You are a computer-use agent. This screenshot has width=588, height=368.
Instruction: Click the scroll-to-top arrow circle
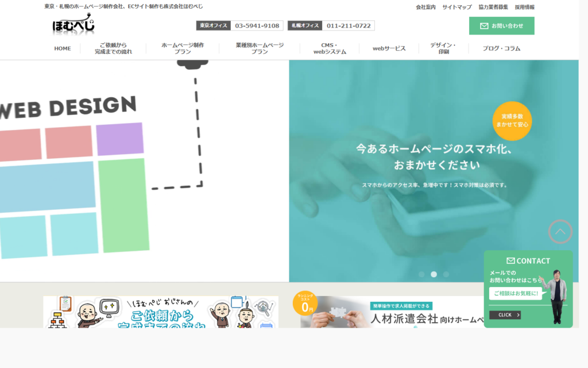(x=560, y=232)
